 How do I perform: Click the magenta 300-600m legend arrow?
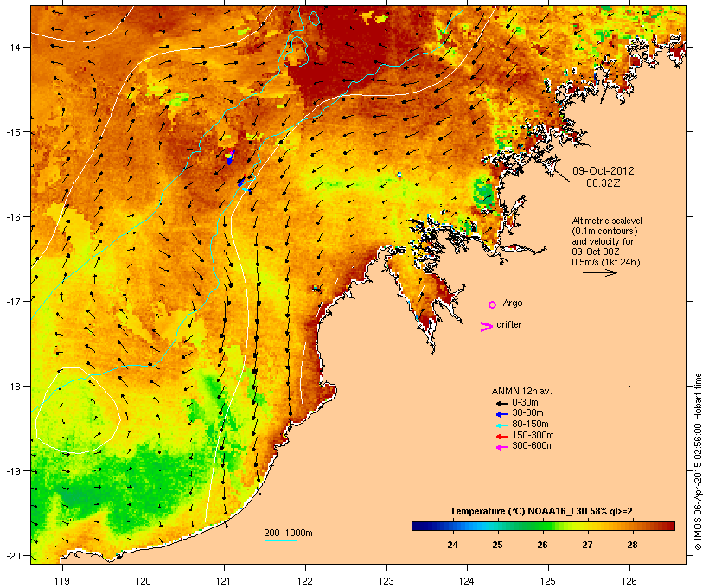[501, 447]
